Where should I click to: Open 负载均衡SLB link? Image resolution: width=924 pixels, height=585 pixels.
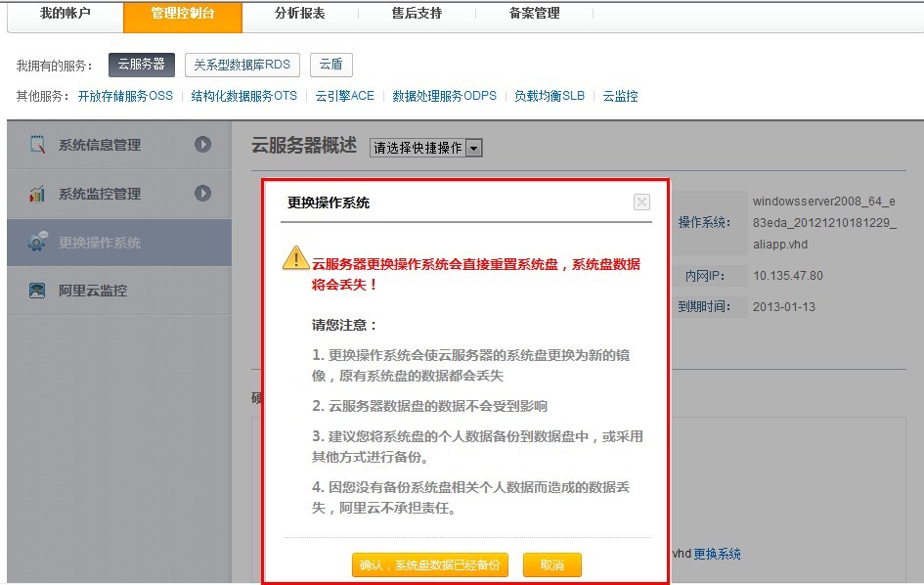[550, 96]
